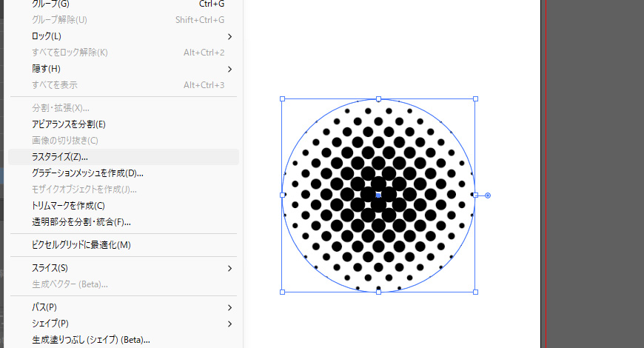Click 透明部分を分割・統合(F)... menu item
The height and width of the screenshot is (348, 644).
(81, 222)
